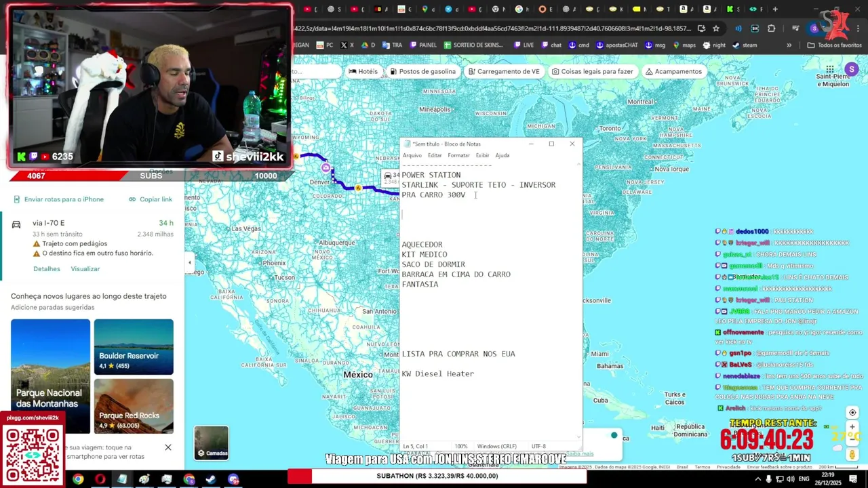The height and width of the screenshot is (488, 868).
Task: Open route Detalhes link
Action: coord(47,269)
